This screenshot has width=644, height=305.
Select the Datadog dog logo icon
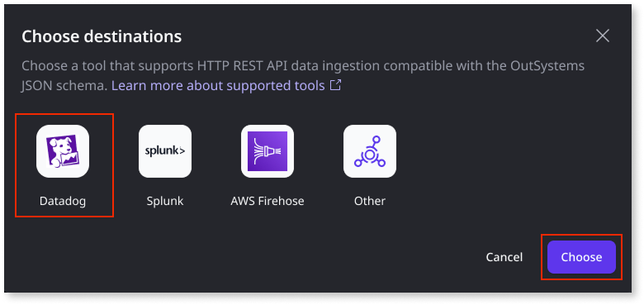63,151
